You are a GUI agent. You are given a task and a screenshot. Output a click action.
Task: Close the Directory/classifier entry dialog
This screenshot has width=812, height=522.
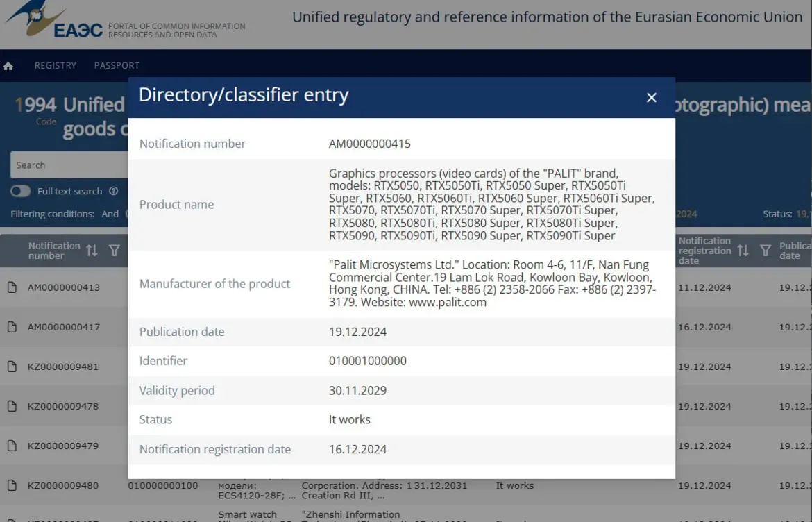pyautogui.click(x=652, y=97)
